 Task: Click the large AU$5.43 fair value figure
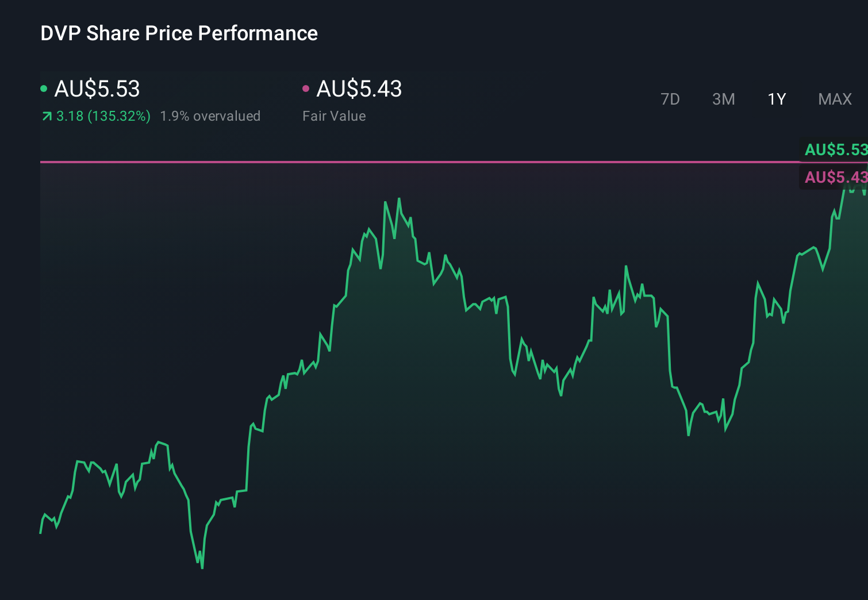coord(359,89)
